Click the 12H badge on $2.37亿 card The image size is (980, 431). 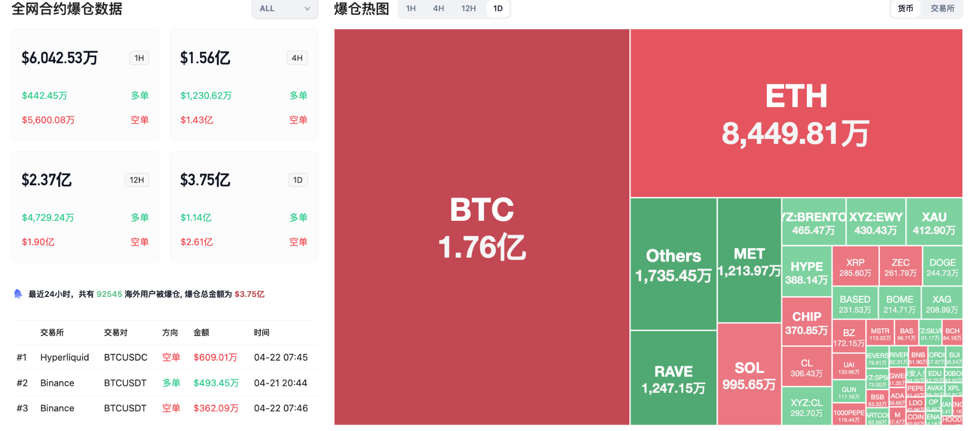[137, 180]
